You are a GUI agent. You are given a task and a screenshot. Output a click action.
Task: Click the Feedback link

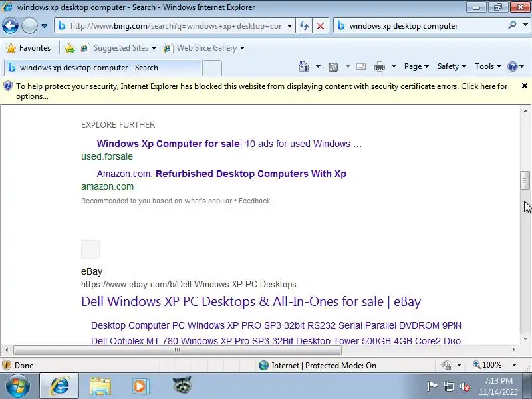point(254,201)
